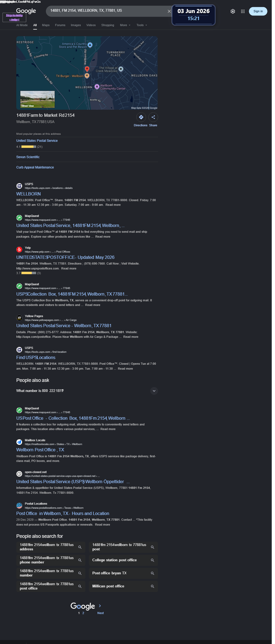Open the settings gear icon
275x644 pixels.
click(233, 11)
